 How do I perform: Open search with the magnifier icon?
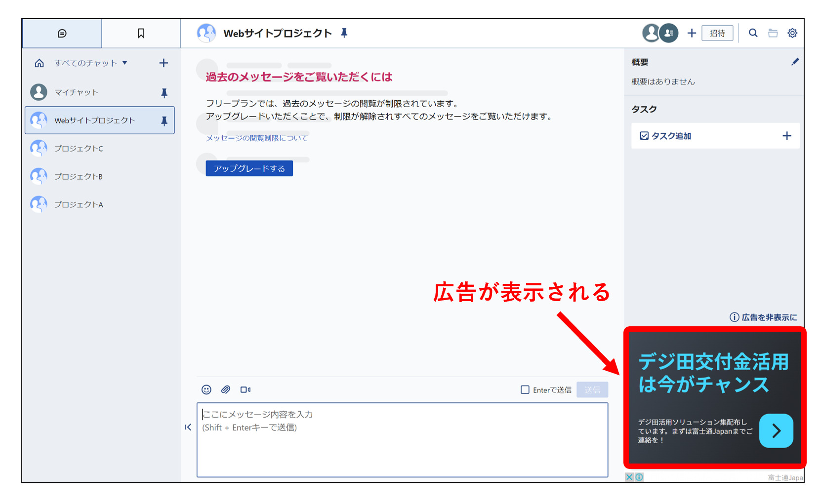tap(753, 33)
